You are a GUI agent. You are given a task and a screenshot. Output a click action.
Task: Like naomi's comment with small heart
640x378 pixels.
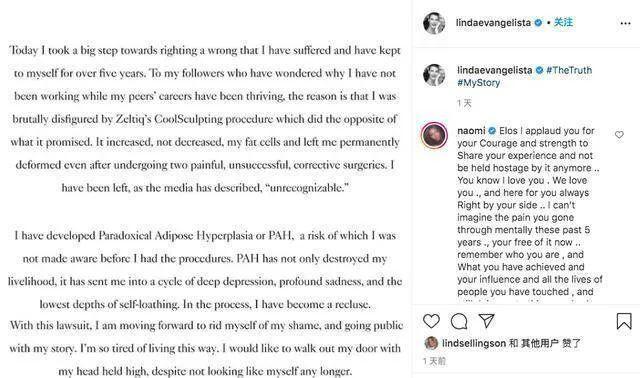(x=619, y=134)
